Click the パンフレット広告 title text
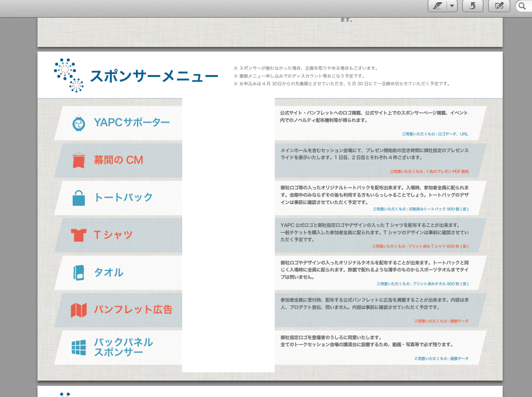 [x=133, y=310]
